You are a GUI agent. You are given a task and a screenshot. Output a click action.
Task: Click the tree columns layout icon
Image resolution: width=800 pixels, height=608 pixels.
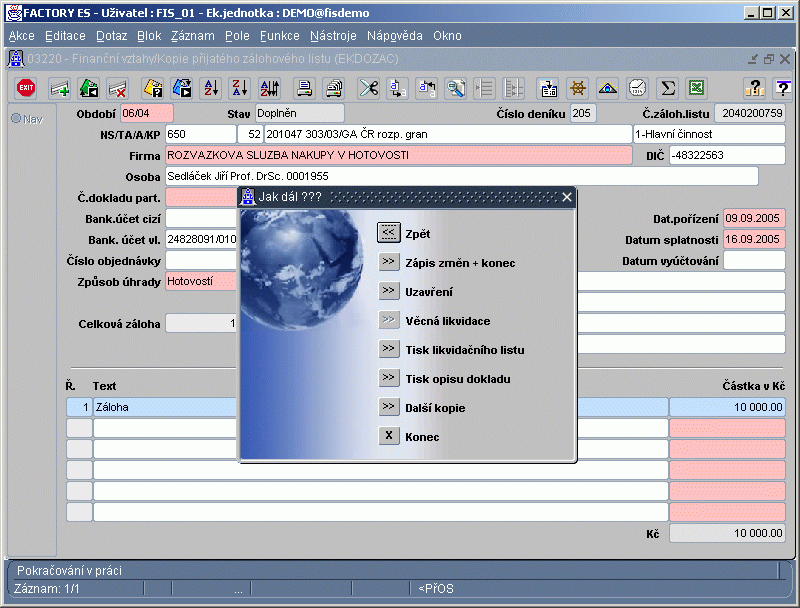(513, 88)
